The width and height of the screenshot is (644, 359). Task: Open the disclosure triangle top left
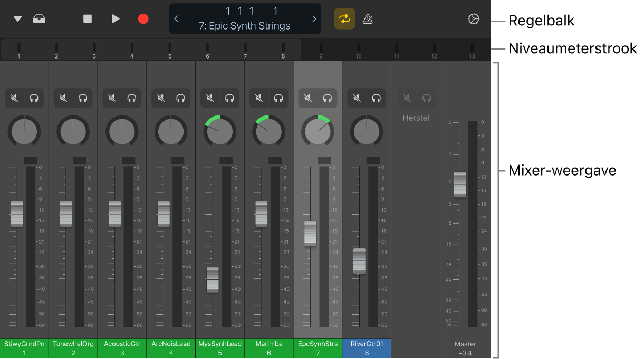tap(17, 18)
